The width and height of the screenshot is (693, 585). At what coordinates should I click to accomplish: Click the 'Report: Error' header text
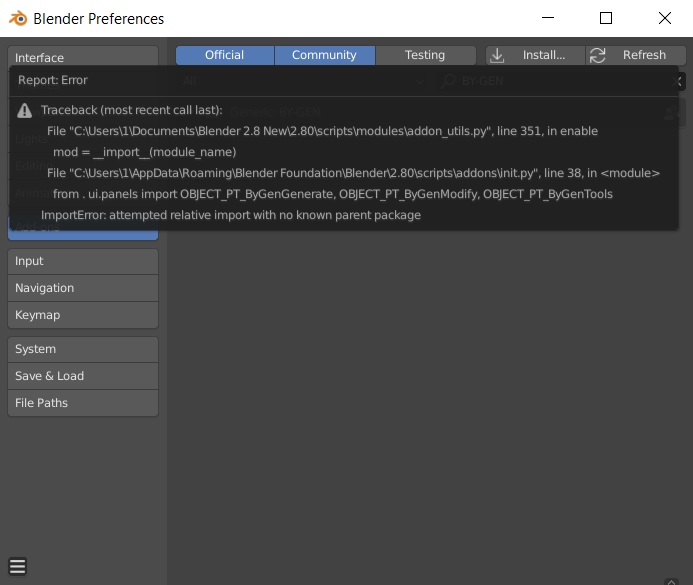point(53,80)
